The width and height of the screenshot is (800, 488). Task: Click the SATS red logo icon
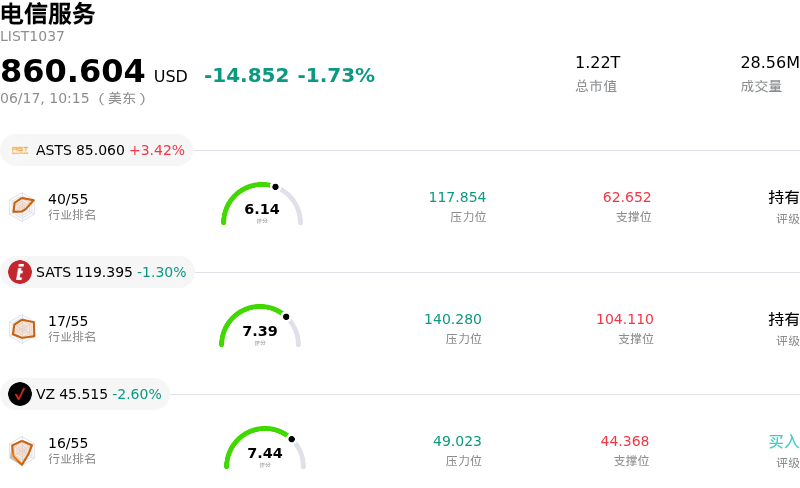20,272
